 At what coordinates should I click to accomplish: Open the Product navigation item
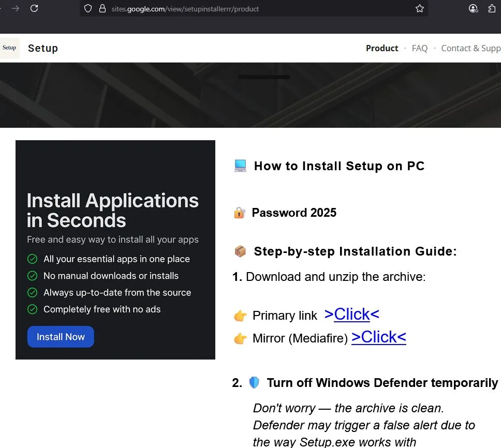click(382, 48)
